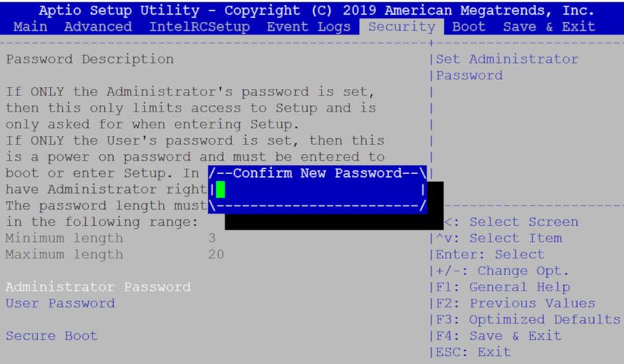Open the Secure Boot submenu
Screen dimensions: 624x364
51,336
